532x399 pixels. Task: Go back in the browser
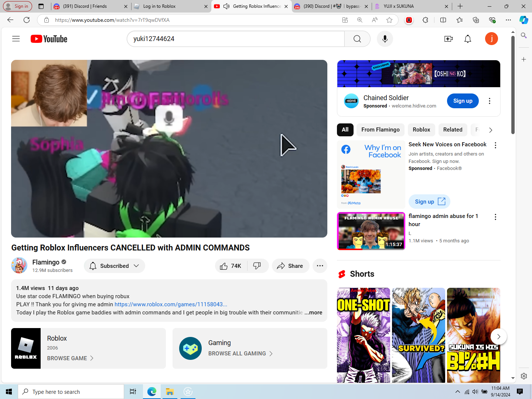point(10,20)
